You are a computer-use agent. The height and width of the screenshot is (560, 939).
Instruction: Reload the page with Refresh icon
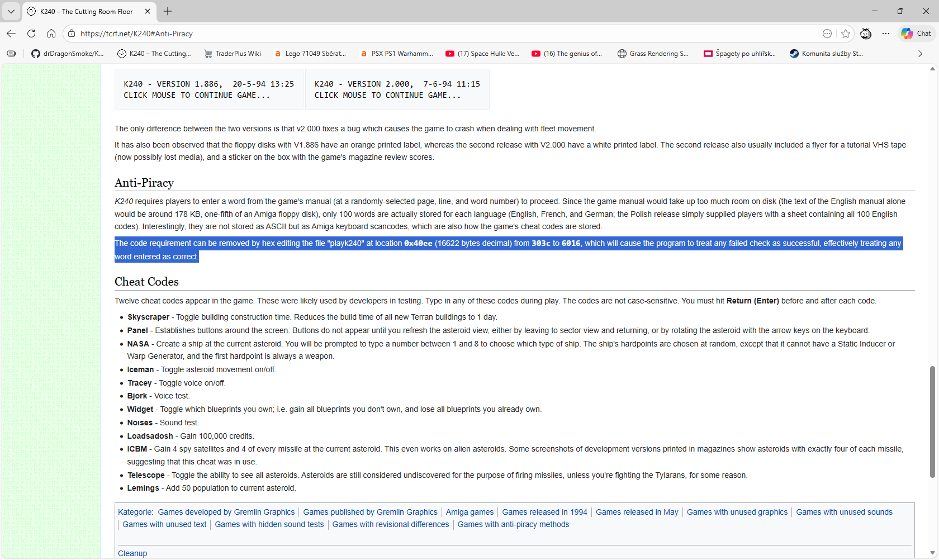[x=31, y=34]
